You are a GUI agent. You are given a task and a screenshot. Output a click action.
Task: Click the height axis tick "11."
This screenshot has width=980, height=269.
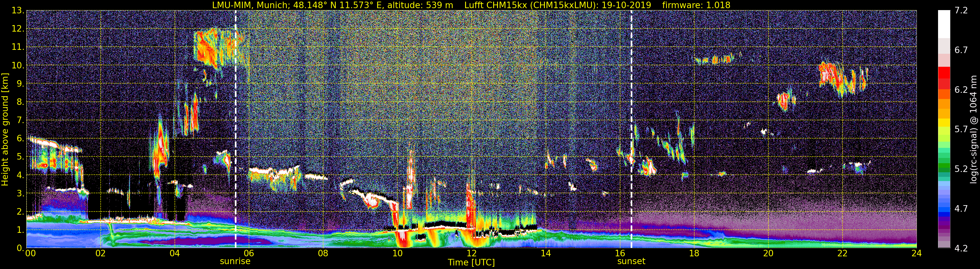[18, 47]
